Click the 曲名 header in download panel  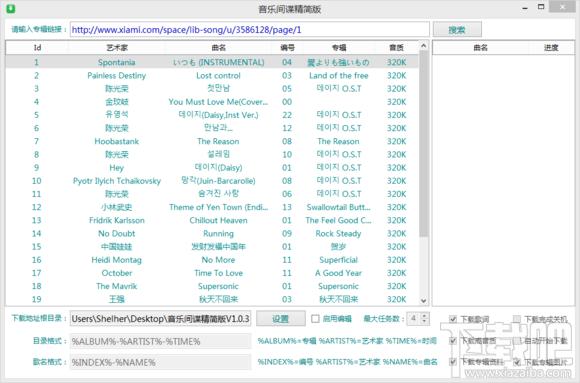(480, 47)
